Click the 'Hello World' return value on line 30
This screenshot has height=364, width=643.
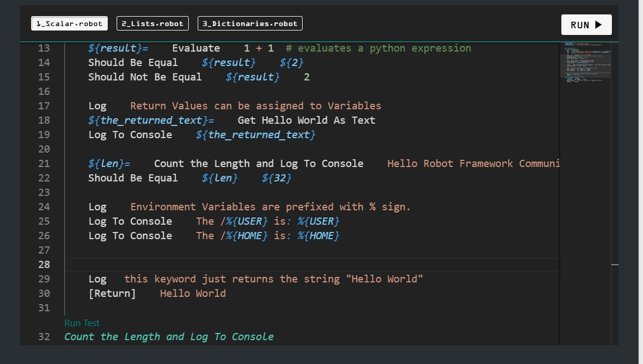pos(193,294)
